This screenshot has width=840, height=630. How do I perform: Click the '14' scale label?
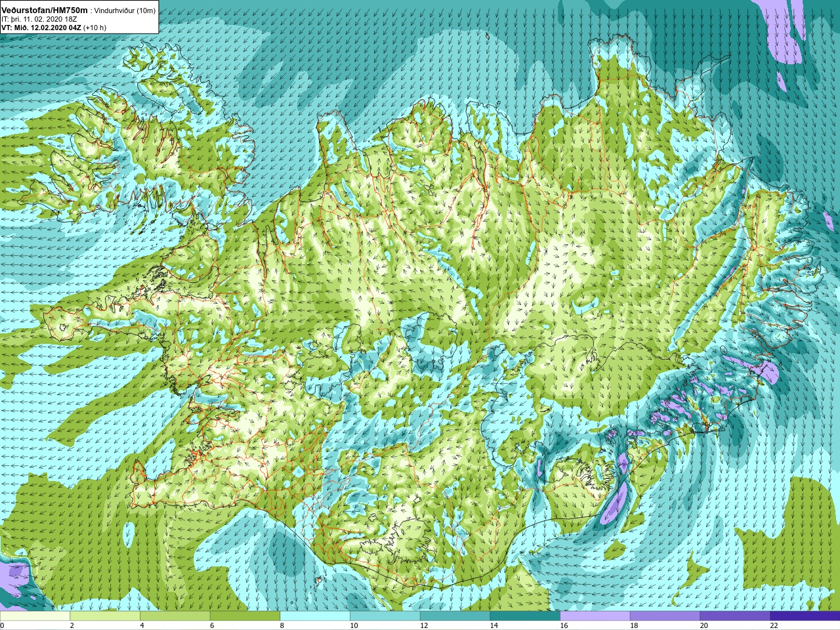click(x=494, y=625)
